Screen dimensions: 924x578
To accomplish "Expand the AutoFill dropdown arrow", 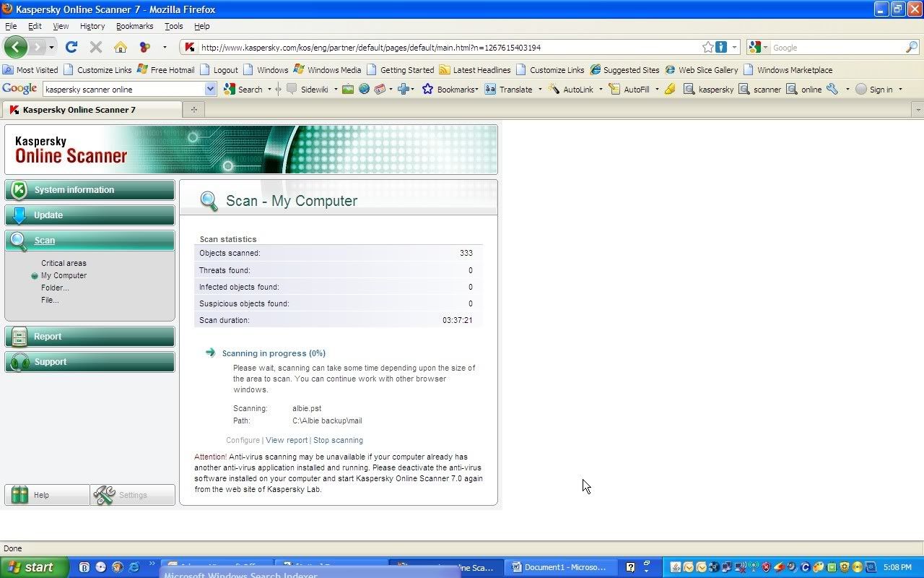I will (657, 90).
